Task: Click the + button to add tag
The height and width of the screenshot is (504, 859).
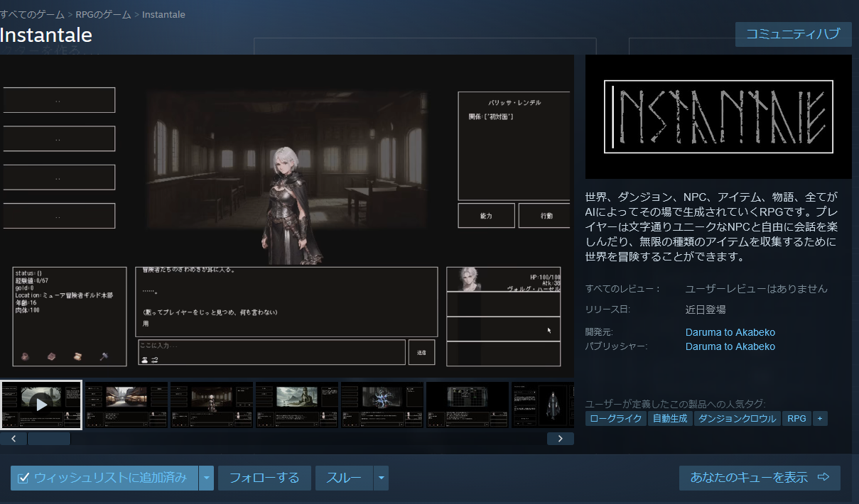Action: 819,419
